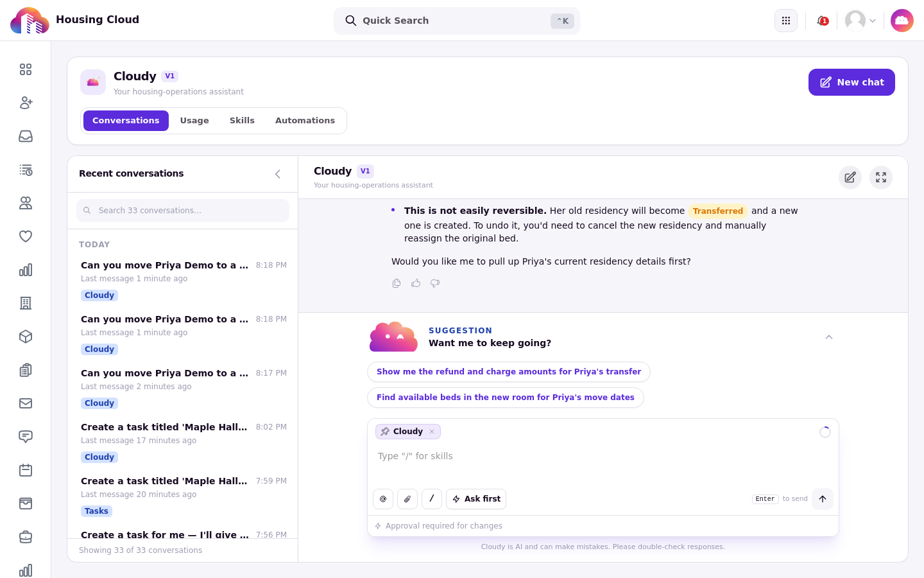
Task: Open notifications bell with red badge
Action: [x=822, y=21]
